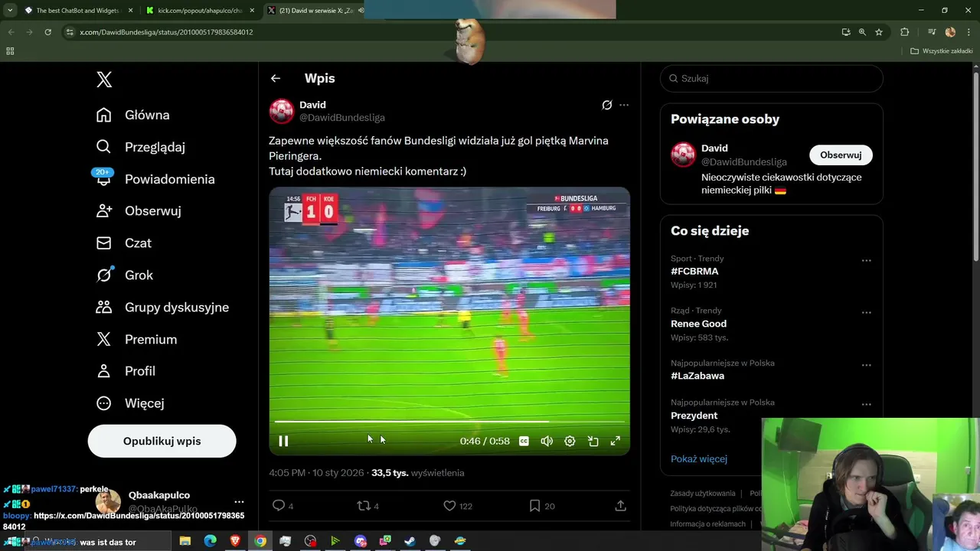980x551 pixels.
Task: Open the #LaZabawa trend
Action: (x=697, y=376)
